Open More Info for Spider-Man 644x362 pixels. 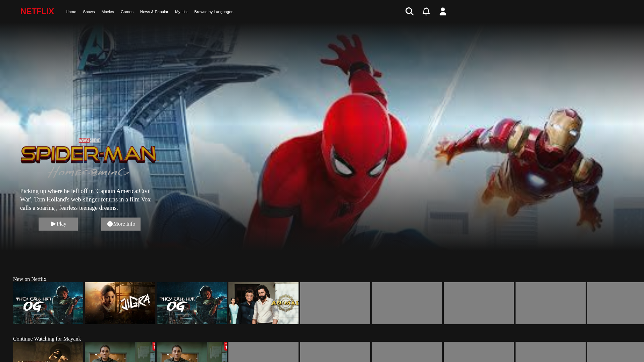pyautogui.click(x=121, y=224)
